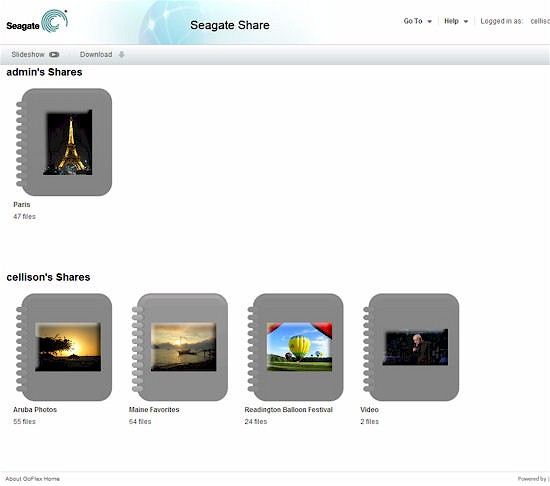Click the Aruba Photos label
The image size is (550, 486).
coord(35,410)
